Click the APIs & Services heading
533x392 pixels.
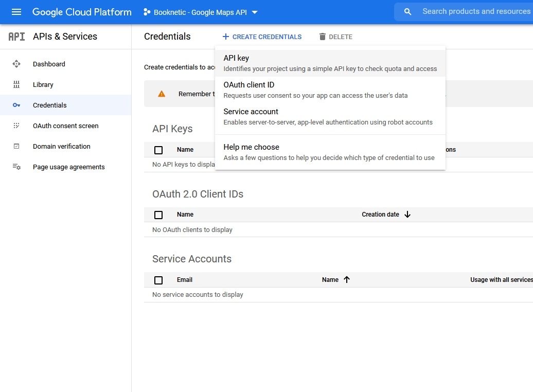click(65, 37)
